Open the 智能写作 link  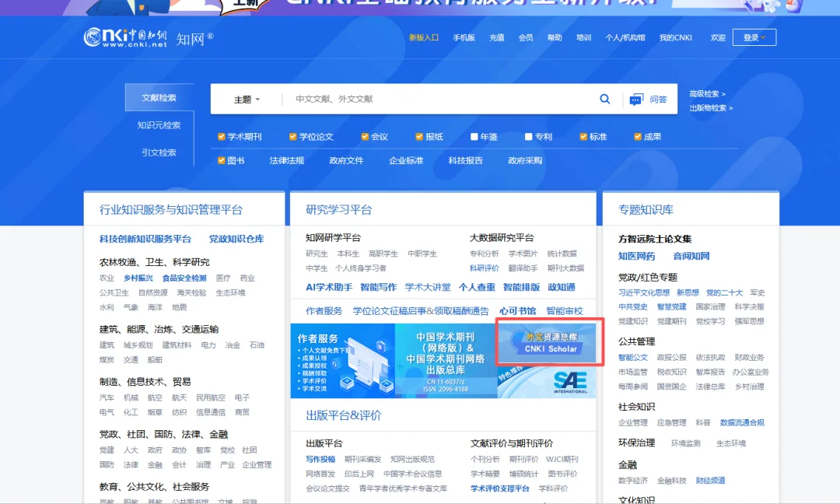(x=378, y=287)
